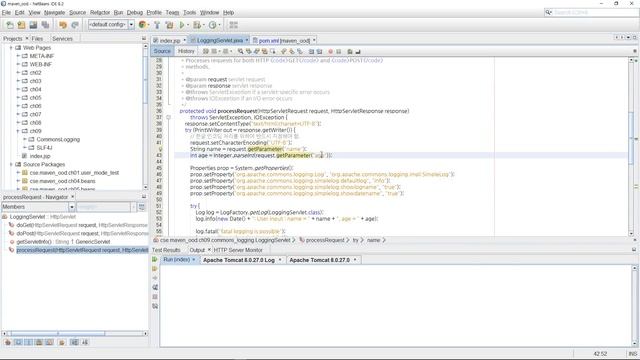
Task: Collapse the Source Packages node
Action: pyautogui.click(x=11, y=164)
